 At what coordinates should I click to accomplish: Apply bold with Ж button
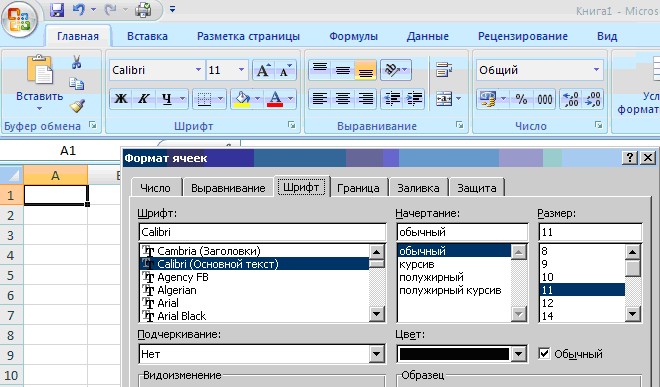tap(121, 99)
